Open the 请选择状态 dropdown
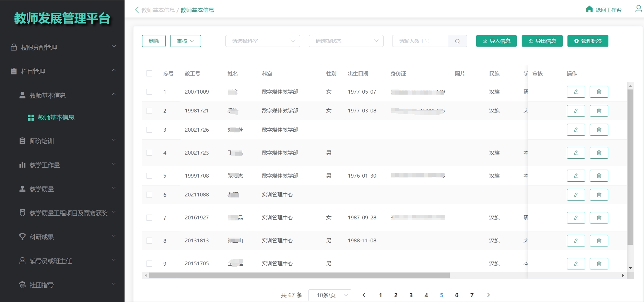This screenshot has height=302, width=644. pyautogui.click(x=346, y=41)
